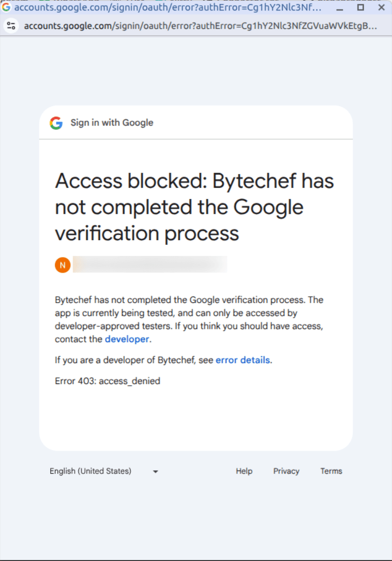Click the language selector's dropdown arrow
The image size is (392, 561).
155,472
